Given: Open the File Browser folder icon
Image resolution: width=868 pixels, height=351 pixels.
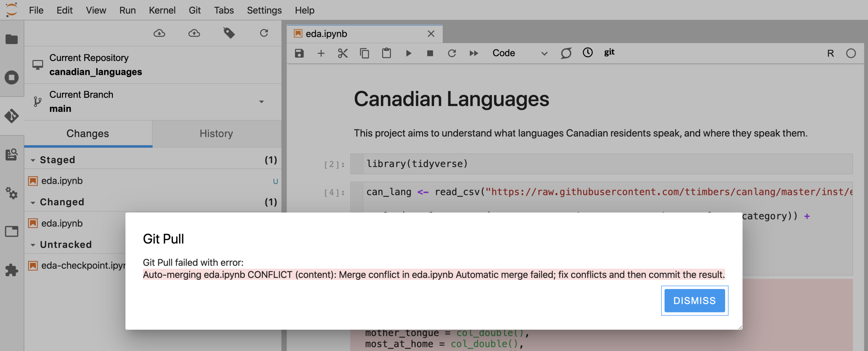Looking at the screenshot, I should tap(12, 39).
